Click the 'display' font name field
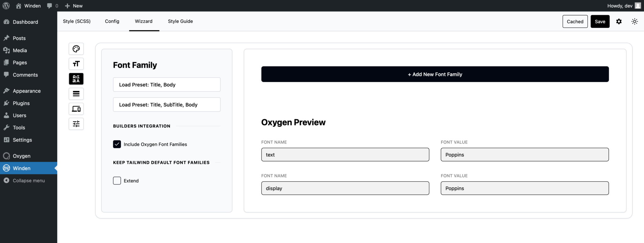The image size is (644, 243). click(345, 188)
